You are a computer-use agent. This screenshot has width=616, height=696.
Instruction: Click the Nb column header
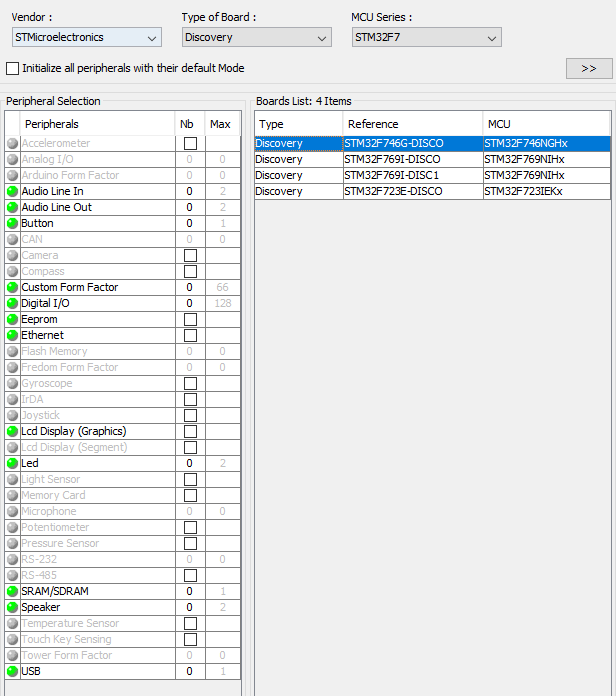(190, 124)
